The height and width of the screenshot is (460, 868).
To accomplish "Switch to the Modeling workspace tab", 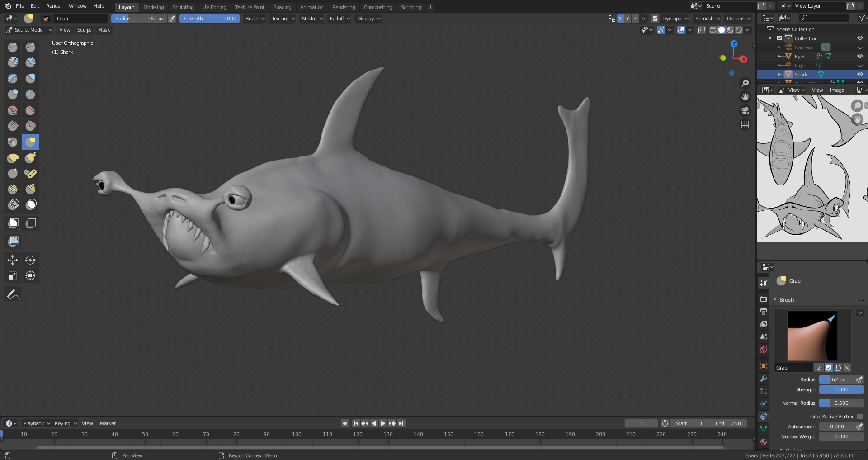I will click(153, 7).
